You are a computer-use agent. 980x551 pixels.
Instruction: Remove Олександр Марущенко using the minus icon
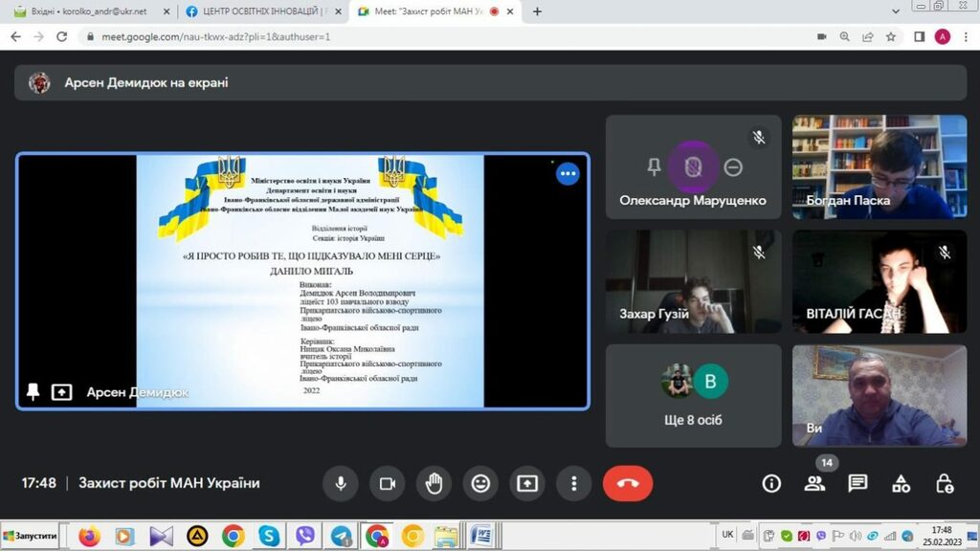tap(733, 167)
